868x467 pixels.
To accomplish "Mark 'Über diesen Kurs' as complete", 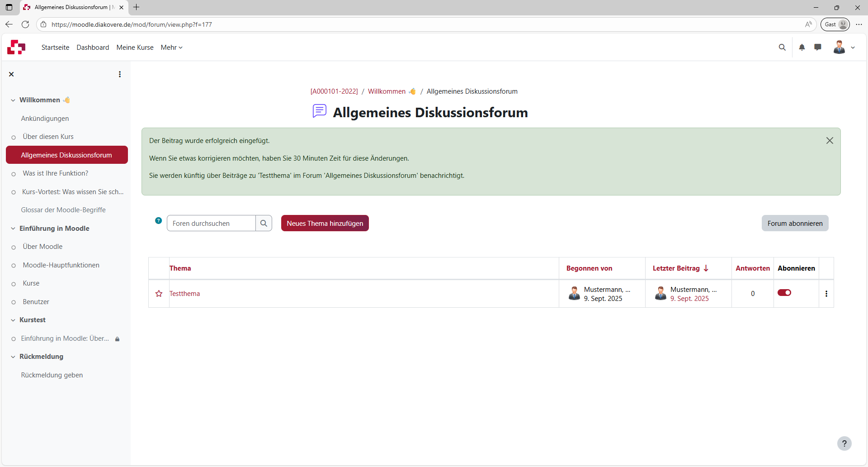I will [14, 137].
